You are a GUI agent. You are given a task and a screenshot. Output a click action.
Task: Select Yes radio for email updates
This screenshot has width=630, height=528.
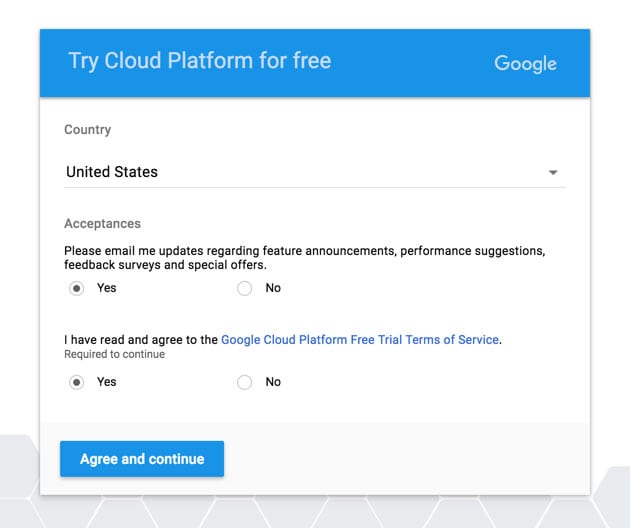76,288
